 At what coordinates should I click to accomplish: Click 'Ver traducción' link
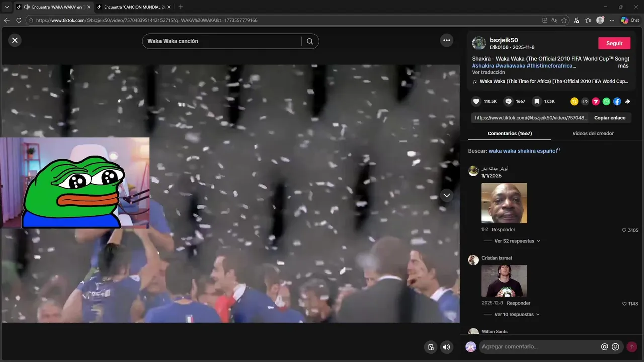(x=489, y=72)
